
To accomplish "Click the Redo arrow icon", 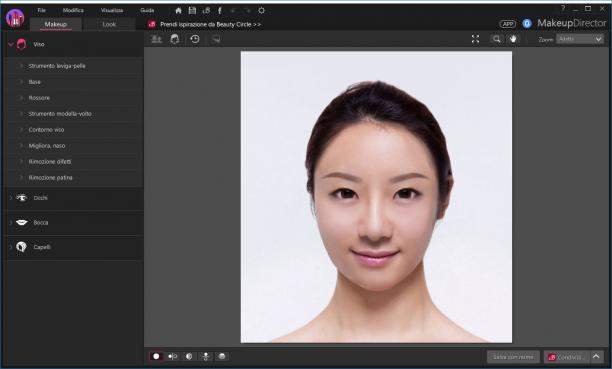I will pyautogui.click(x=247, y=11).
